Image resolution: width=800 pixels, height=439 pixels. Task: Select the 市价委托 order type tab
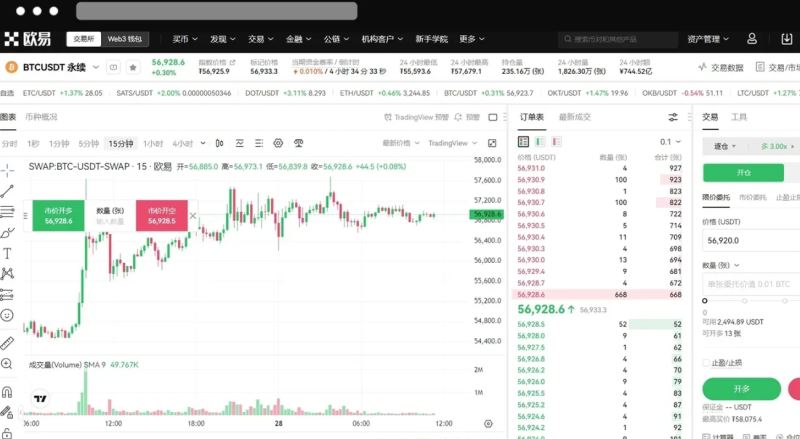(x=753, y=197)
